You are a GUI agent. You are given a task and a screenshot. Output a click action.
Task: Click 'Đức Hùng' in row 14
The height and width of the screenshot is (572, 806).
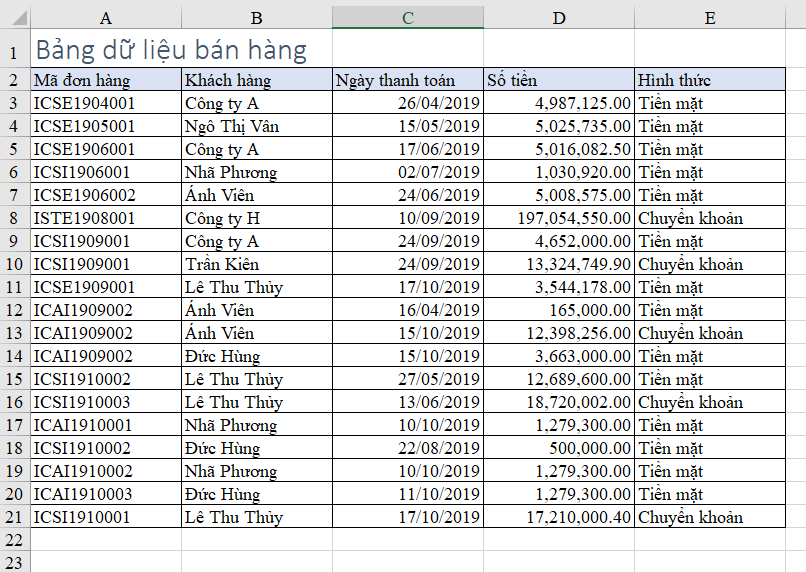[257, 356]
